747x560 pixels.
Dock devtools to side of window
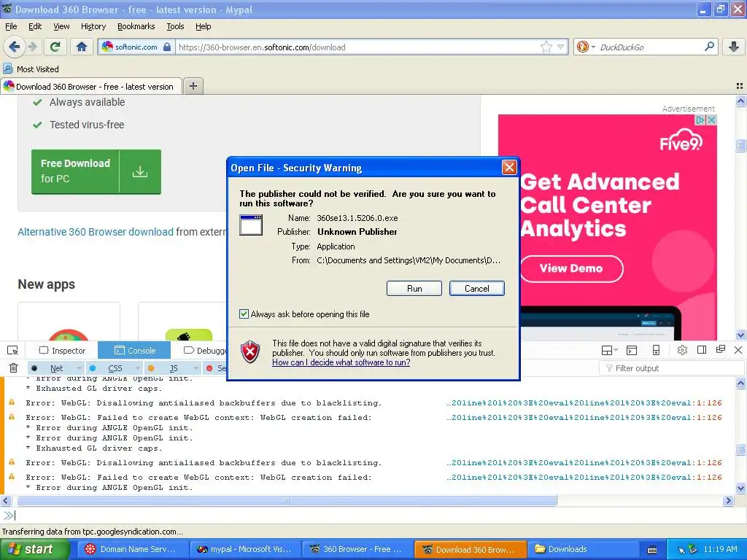tap(701, 350)
